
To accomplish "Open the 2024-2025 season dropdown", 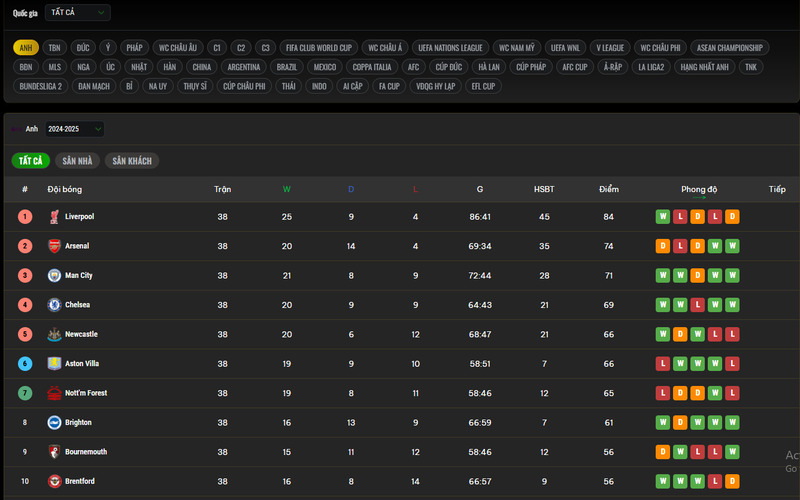I will (x=74, y=129).
